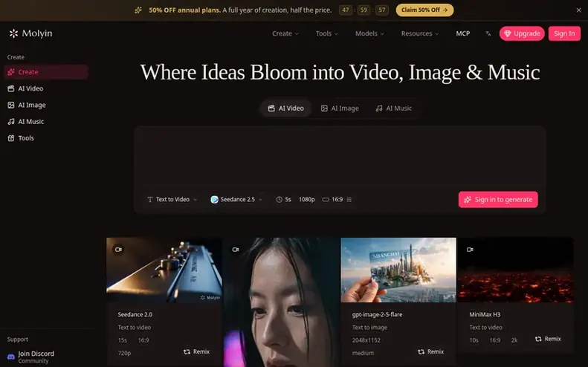588x367 pixels.
Task: Open AI Music in the sidebar
Action: coord(46,121)
